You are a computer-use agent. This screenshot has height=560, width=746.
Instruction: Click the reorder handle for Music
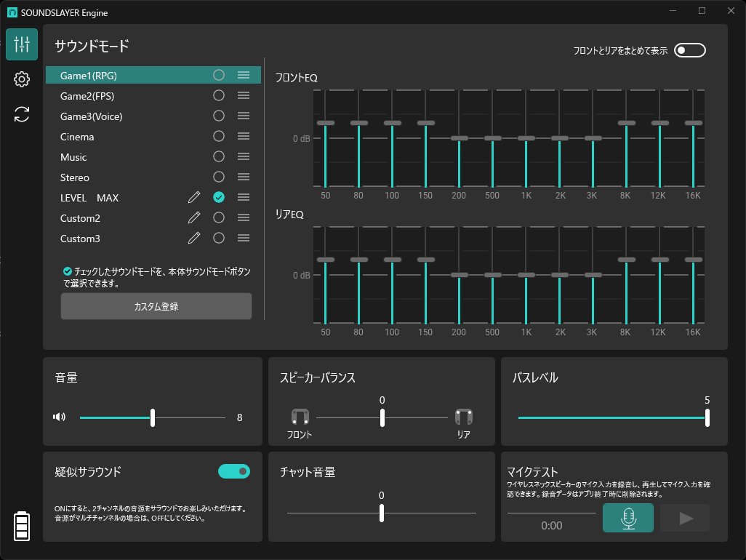tap(244, 156)
